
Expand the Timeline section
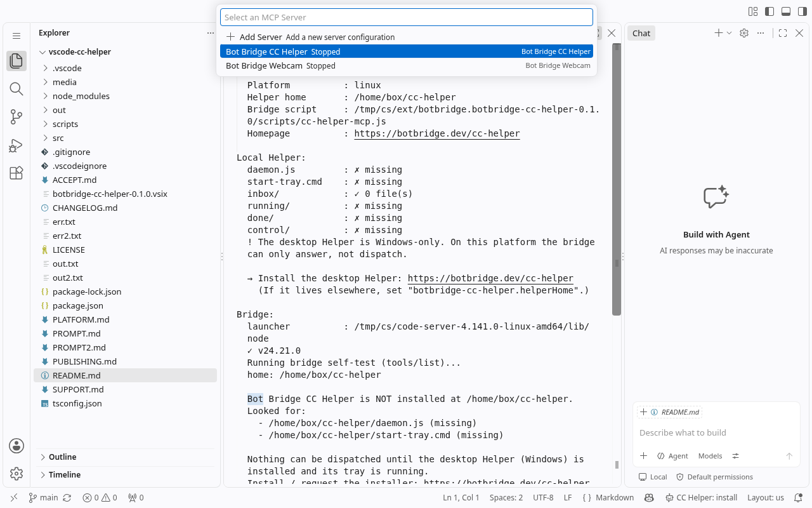click(x=125, y=475)
